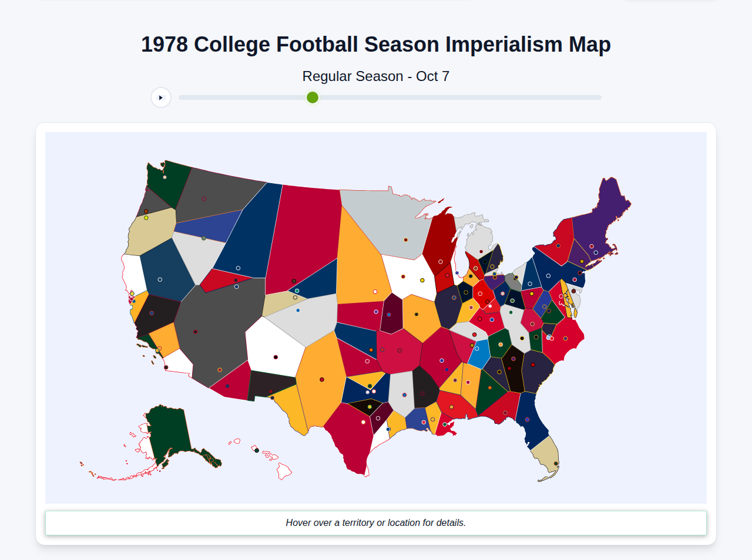The image size is (752, 560).
Task: Click the team marker on Hawaii
Action: click(x=256, y=450)
